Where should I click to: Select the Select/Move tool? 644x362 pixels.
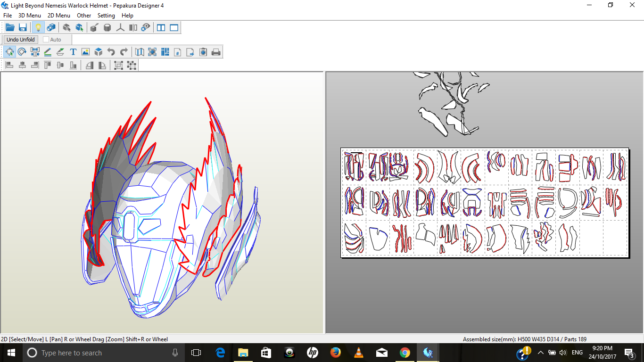click(x=9, y=52)
